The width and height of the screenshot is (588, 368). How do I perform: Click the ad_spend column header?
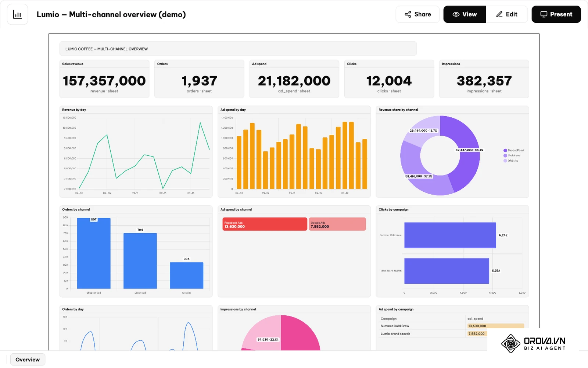click(x=475, y=319)
